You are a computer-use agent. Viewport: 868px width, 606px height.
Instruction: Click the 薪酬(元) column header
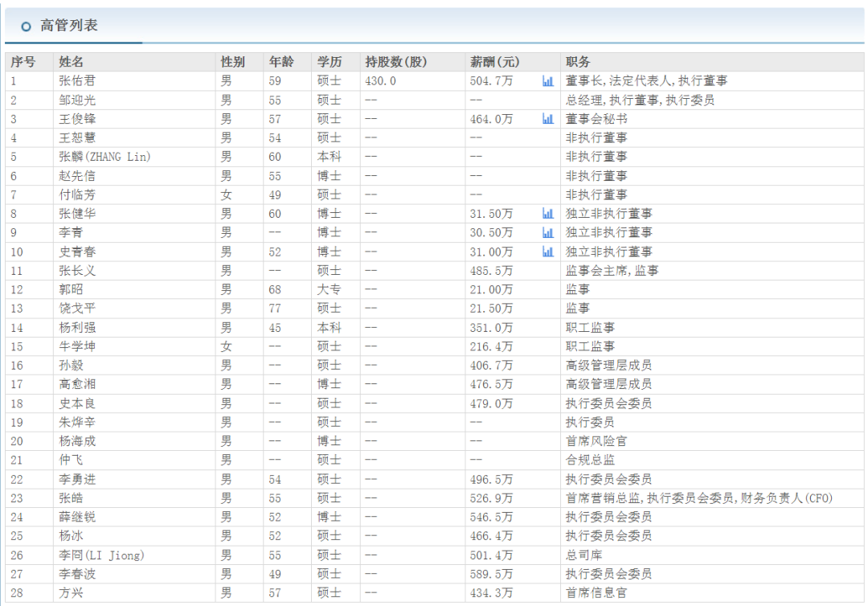(494, 62)
